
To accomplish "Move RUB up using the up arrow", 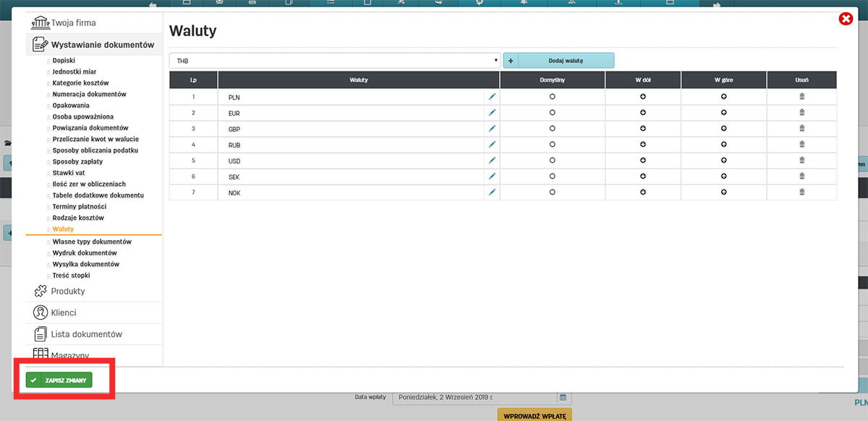I will coord(723,145).
